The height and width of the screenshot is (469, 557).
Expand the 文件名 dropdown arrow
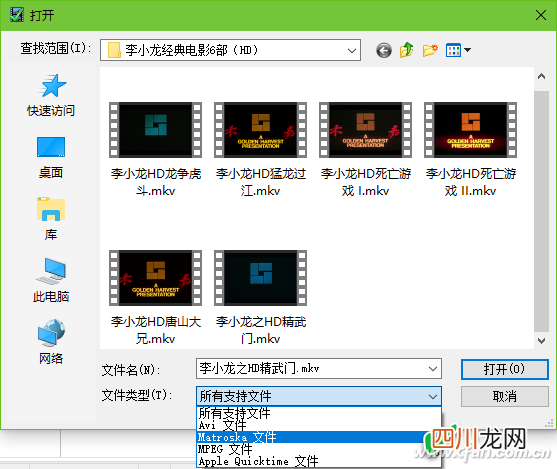click(x=433, y=369)
